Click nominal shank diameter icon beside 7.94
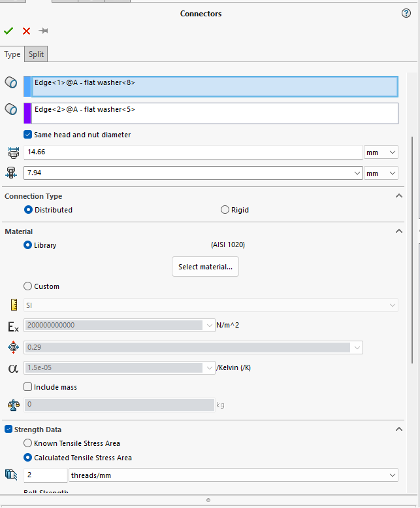Screen dimensions: 420x508 tap(11, 173)
